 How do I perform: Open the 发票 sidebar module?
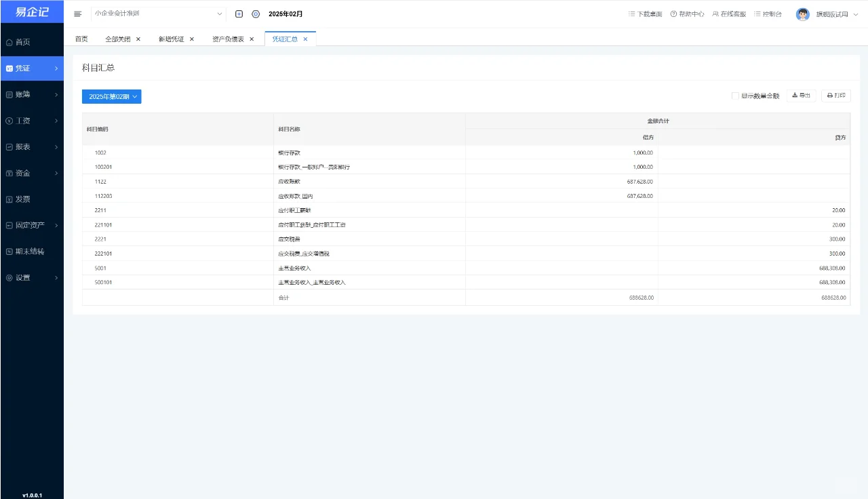click(x=32, y=199)
